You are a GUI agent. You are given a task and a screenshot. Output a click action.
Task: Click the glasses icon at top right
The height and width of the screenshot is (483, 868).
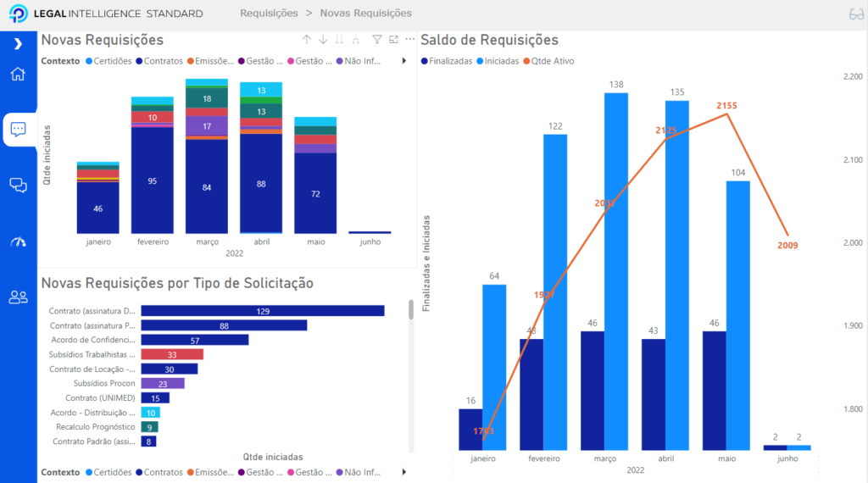tap(855, 14)
